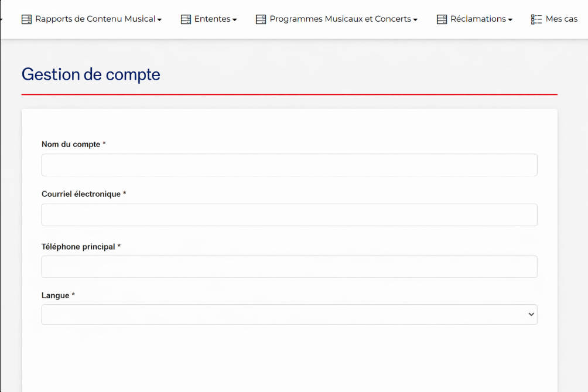
Task: Focus the Téléphone principal field
Action: coord(289,267)
